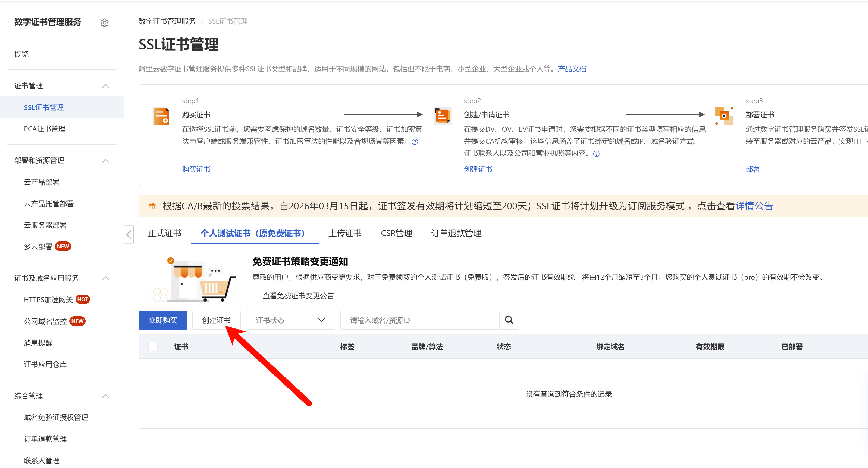This screenshot has height=468, width=868.
Task: Focus the 请输入域名/资源ID search field
Action: pos(419,320)
